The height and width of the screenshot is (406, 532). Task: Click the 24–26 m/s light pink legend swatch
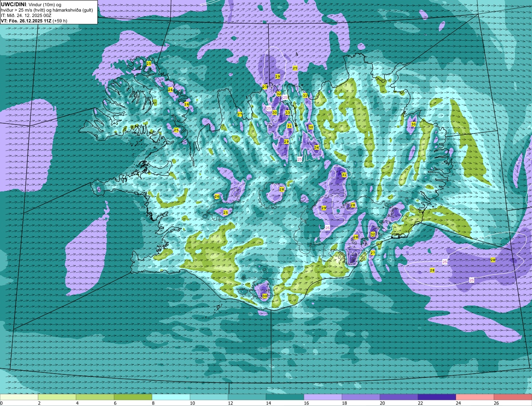pos(475,397)
